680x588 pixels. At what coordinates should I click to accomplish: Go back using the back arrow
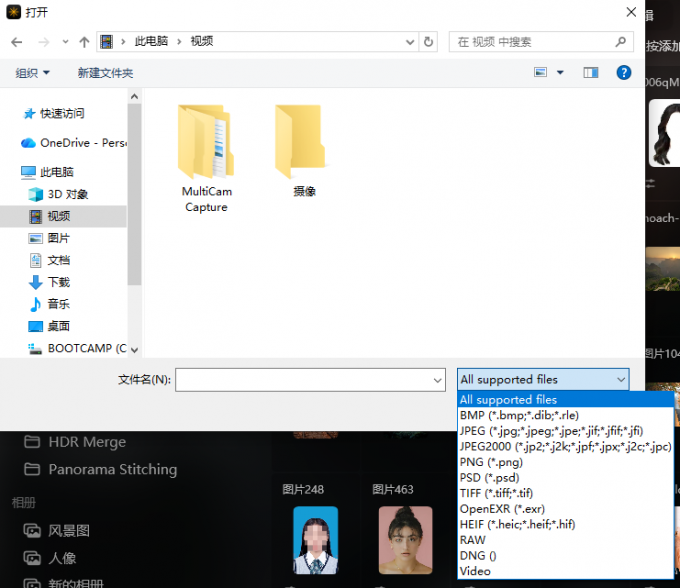coord(16,42)
